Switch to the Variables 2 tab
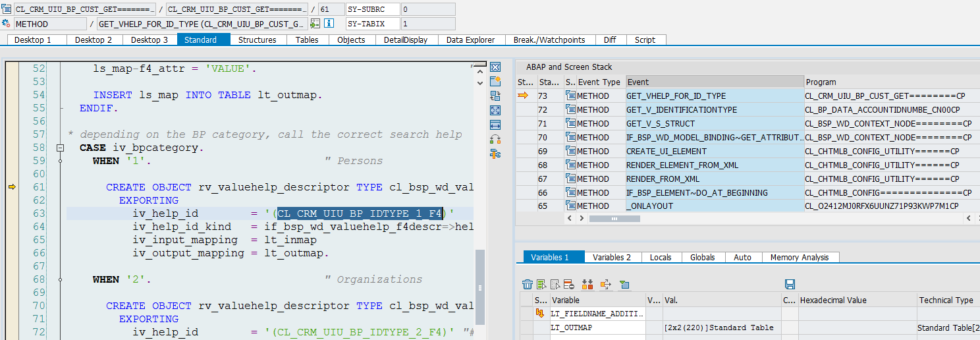The width and height of the screenshot is (980, 340). [612, 257]
